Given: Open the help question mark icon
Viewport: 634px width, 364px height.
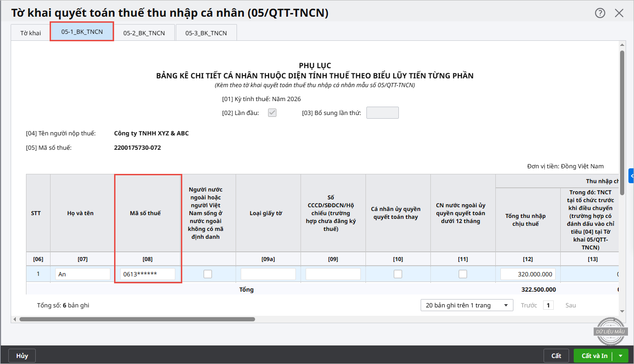Looking at the screenshot, I should tap(600, 13).
